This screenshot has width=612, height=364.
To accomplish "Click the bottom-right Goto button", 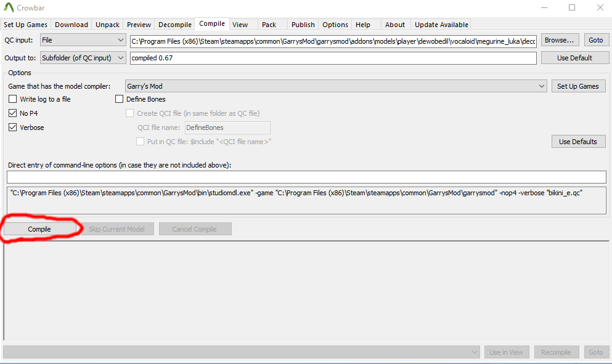I will pyautogui.click(x=596, y=352).
